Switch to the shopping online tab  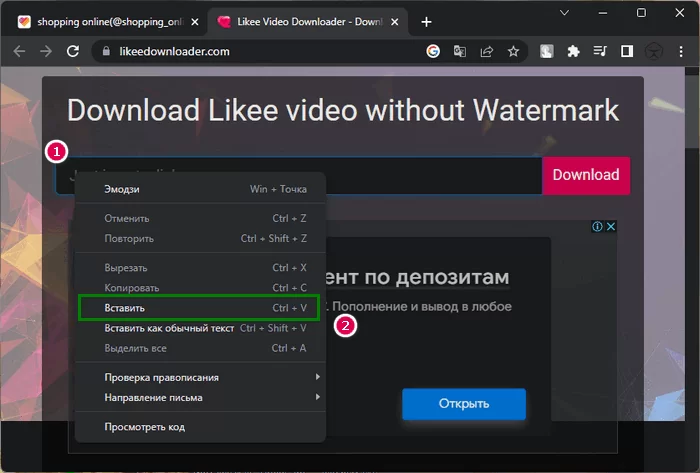pos(100,21)
